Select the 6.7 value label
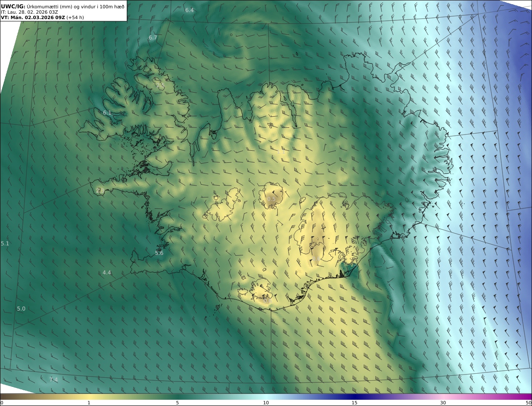The width and height of the screenshot is (532, 406). click(x=153, y=38)
